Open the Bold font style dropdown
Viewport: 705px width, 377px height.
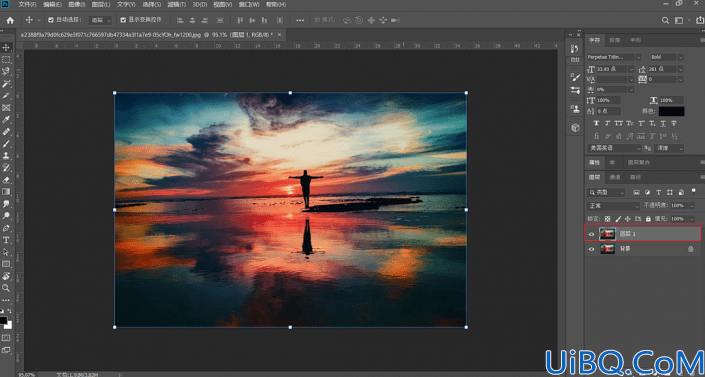[667, 57]
